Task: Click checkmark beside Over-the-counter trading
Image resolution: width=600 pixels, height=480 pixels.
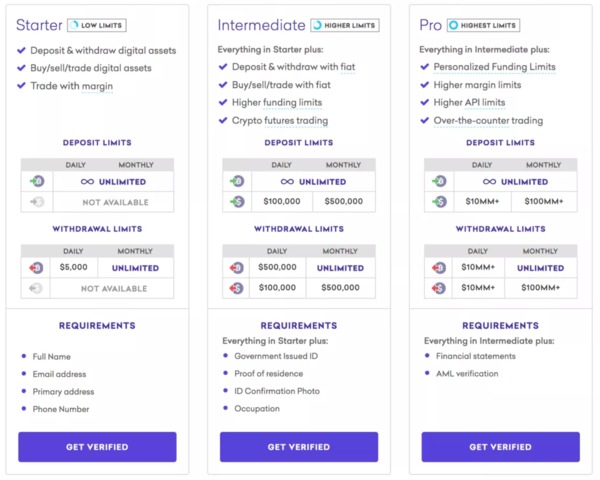Action: pos(425,120)
